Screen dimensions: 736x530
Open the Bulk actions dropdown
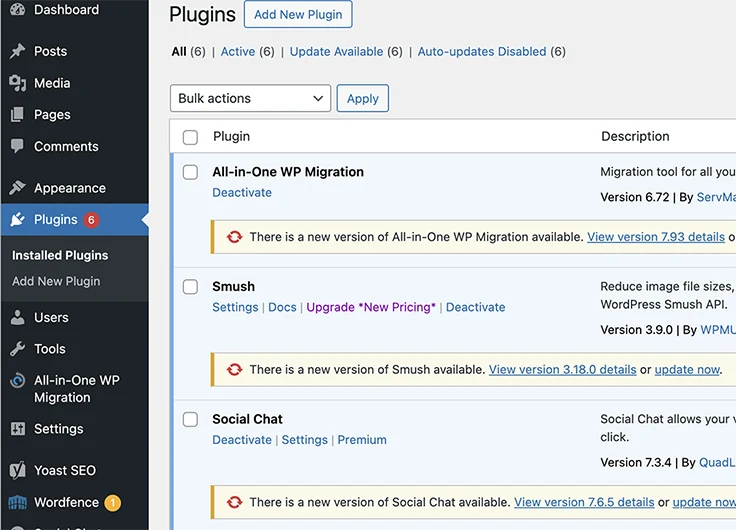pos(250,98)
